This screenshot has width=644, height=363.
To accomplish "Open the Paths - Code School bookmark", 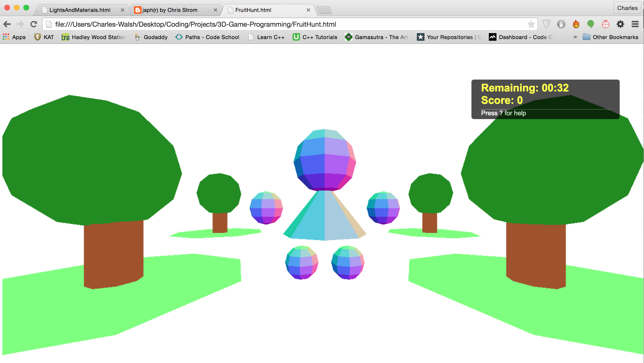I will [x=207, y=37].
